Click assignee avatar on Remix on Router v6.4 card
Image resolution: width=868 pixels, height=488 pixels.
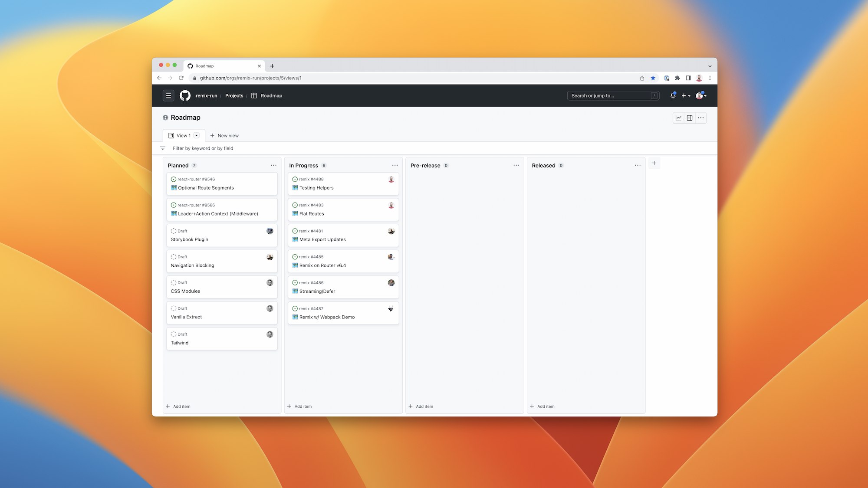coord(391,257)
